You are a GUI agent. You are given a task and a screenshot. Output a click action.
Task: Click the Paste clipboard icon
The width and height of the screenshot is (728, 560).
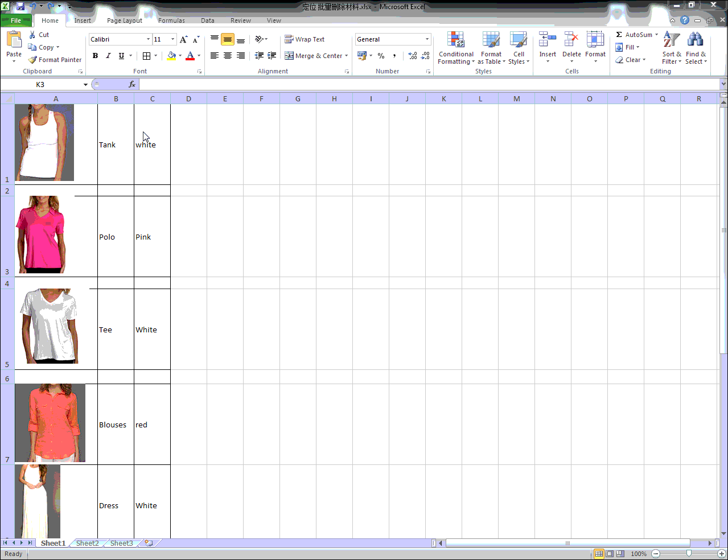tap(14, 40)
